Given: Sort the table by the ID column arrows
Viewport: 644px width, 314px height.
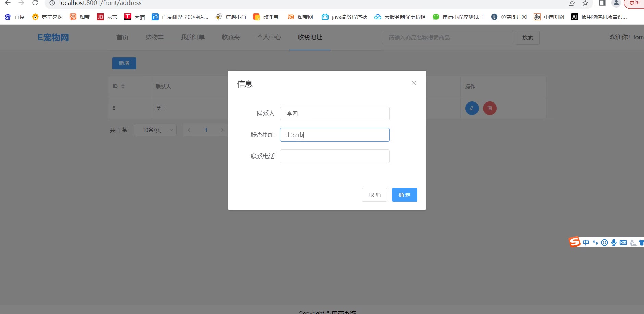Looking at the screenshot, I should [x=123, y=86].
